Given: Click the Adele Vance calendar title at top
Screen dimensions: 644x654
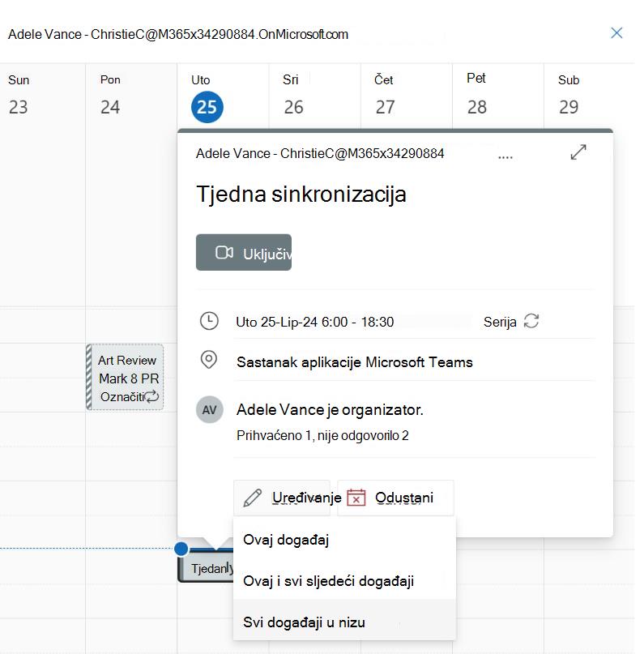Looking at the screenshot, I should click(x=178, y=34).
